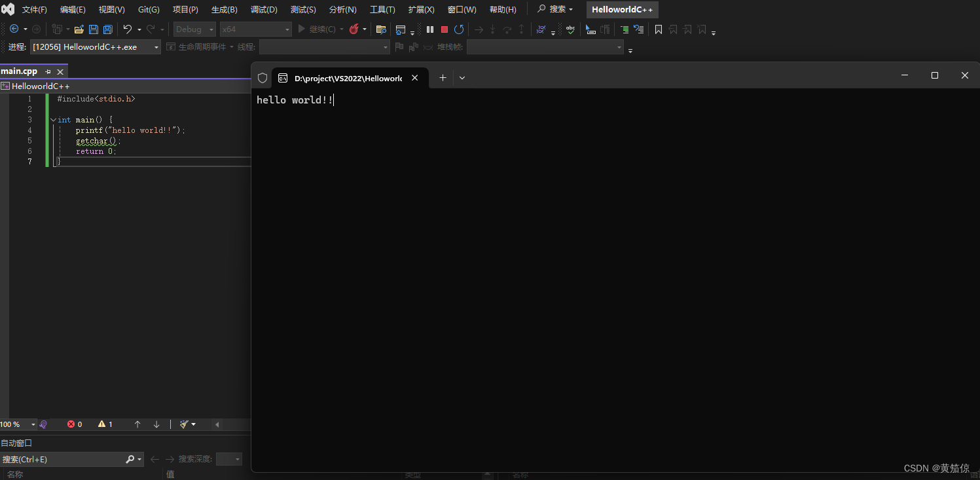Select the Step Over icon
Viewport: 980px width, 480px height.
click(507, 29)
